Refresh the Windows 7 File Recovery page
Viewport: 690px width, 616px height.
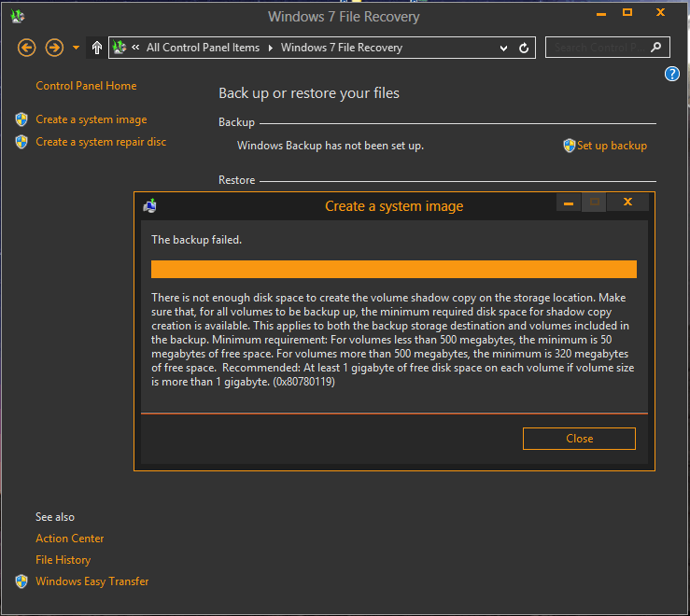(524, 48)
